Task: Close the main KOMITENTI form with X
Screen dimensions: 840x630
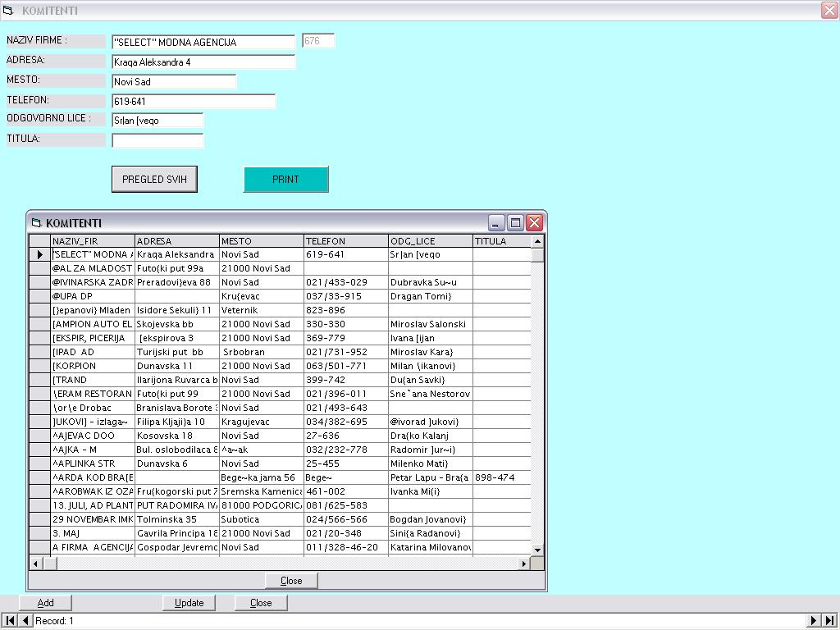Action: [x=829, y=10]
